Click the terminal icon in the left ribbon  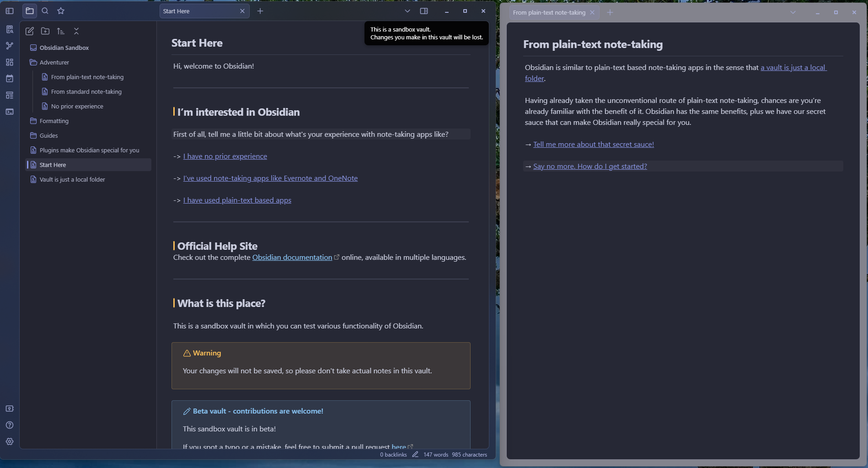(x=10, y=112)
